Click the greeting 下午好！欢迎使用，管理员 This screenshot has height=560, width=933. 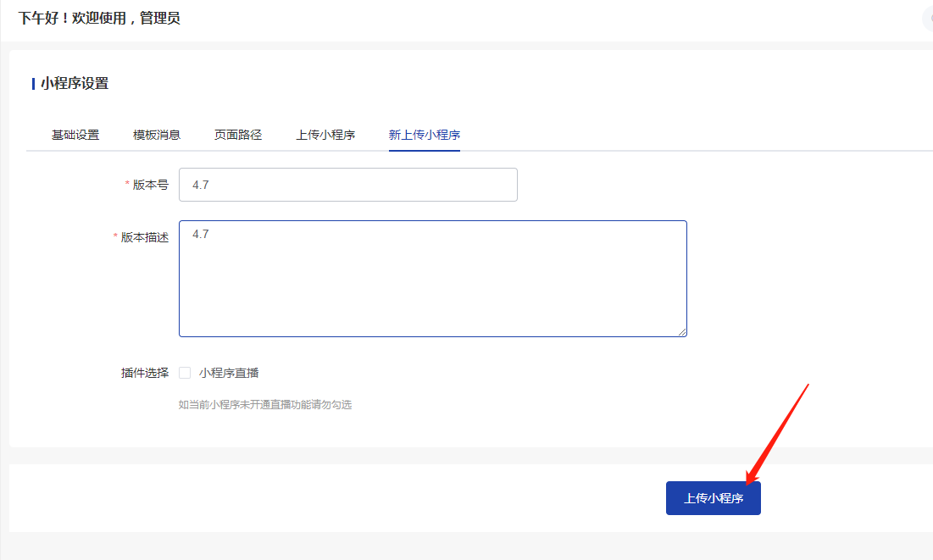point(99,18)
